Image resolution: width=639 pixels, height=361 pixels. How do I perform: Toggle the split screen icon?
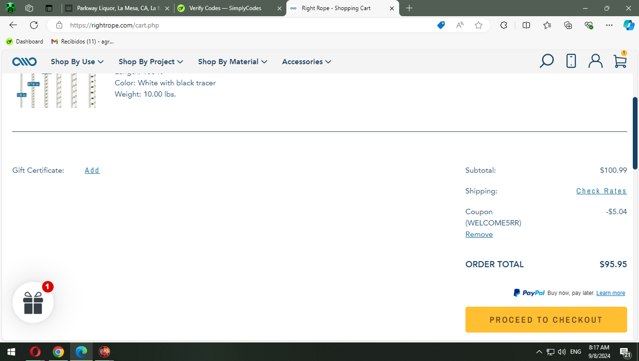click(526, 25)
